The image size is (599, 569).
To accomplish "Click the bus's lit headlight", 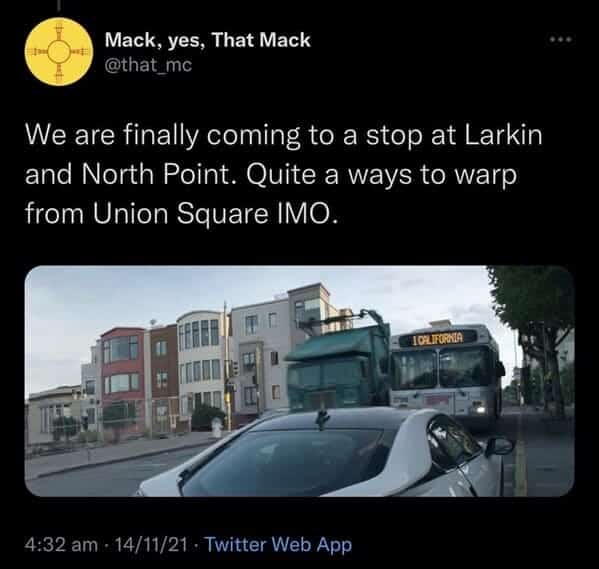I will click(481, 409).
